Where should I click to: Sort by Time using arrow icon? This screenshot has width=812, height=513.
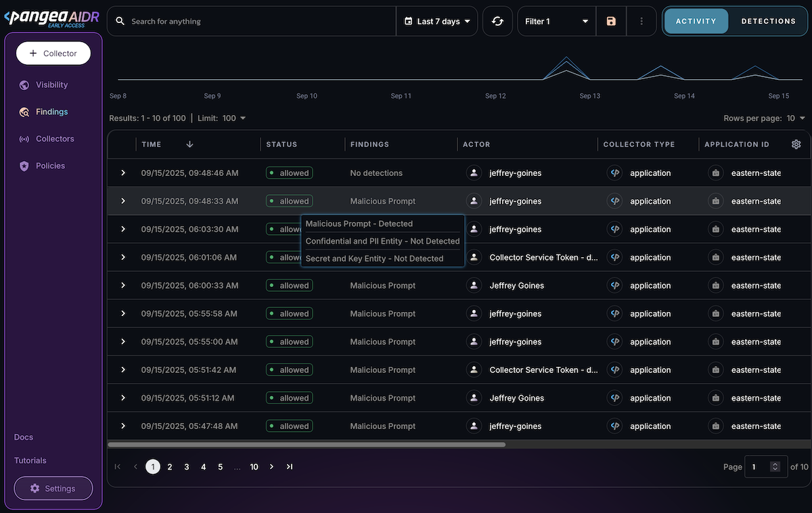pyautogui.click(x=189, y=144)
